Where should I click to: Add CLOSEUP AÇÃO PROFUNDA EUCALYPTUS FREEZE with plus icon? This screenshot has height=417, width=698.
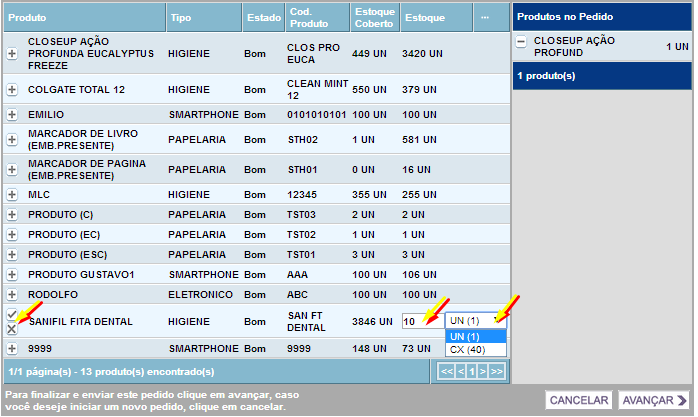click(x=12, y=54)
